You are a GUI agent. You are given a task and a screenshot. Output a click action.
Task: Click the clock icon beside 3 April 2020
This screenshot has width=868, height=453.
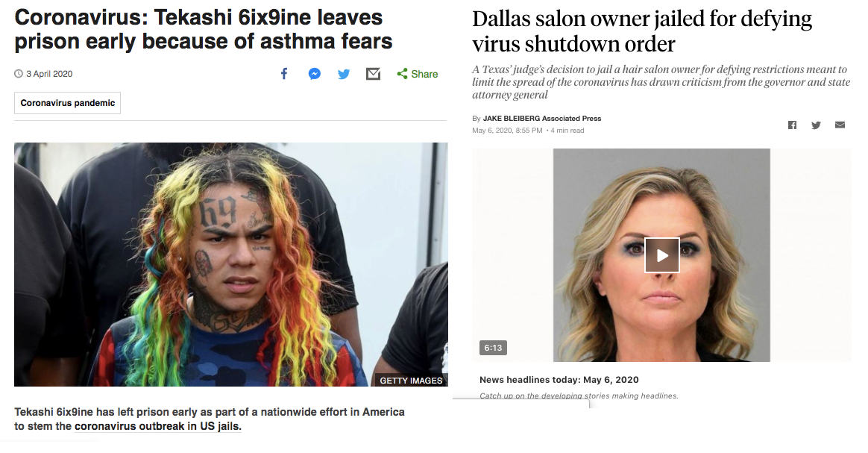(19, 74)
